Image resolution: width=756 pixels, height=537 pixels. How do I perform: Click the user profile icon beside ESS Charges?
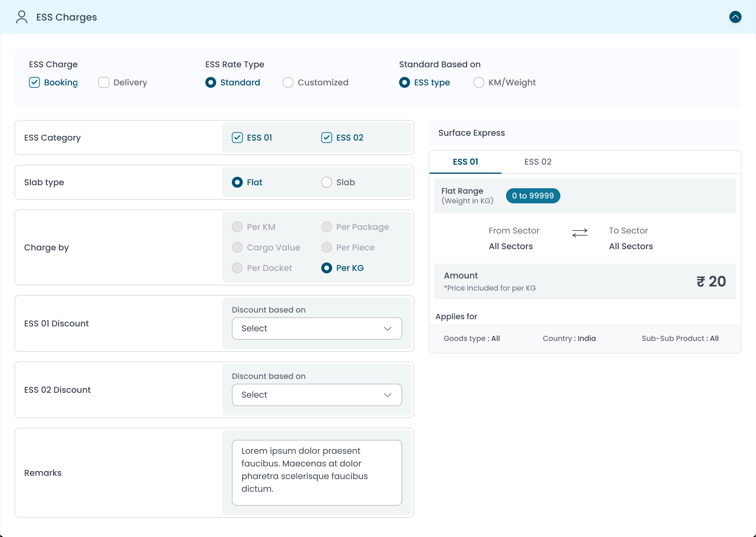tap(22, 17)
